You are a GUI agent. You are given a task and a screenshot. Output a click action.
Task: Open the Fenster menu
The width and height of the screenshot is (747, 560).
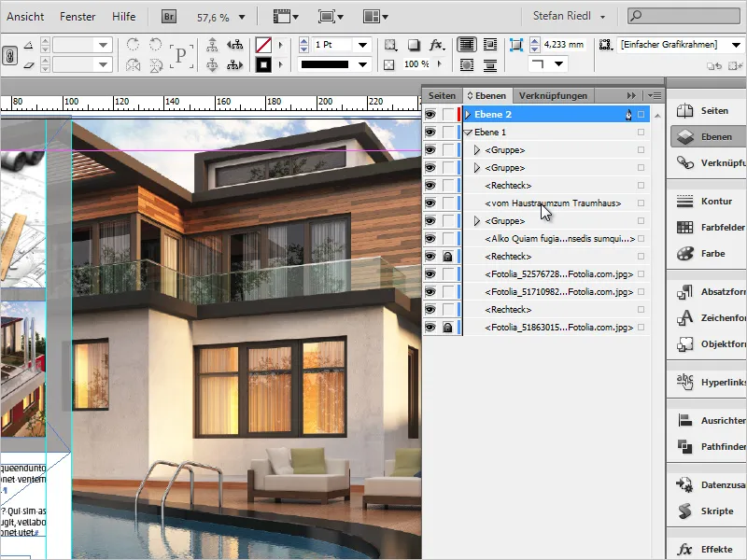(x=78, y=17)
